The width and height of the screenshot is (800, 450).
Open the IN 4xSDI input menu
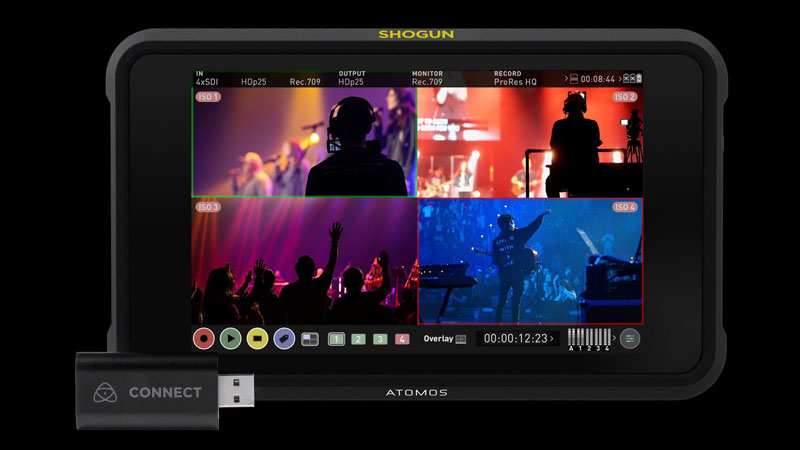pos(211,78)
